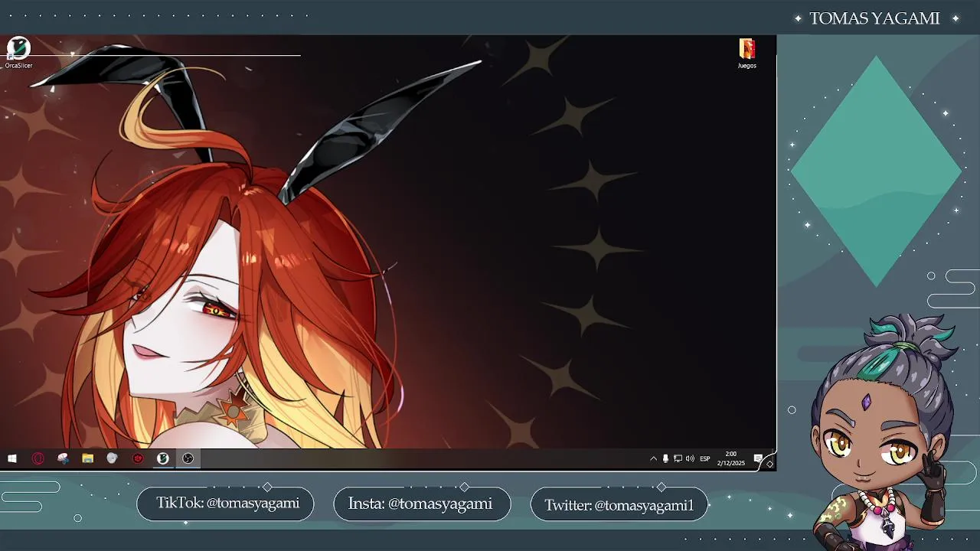Click the microphone tray icon
This screenshot has width=980, height=551.
[665, 458]
